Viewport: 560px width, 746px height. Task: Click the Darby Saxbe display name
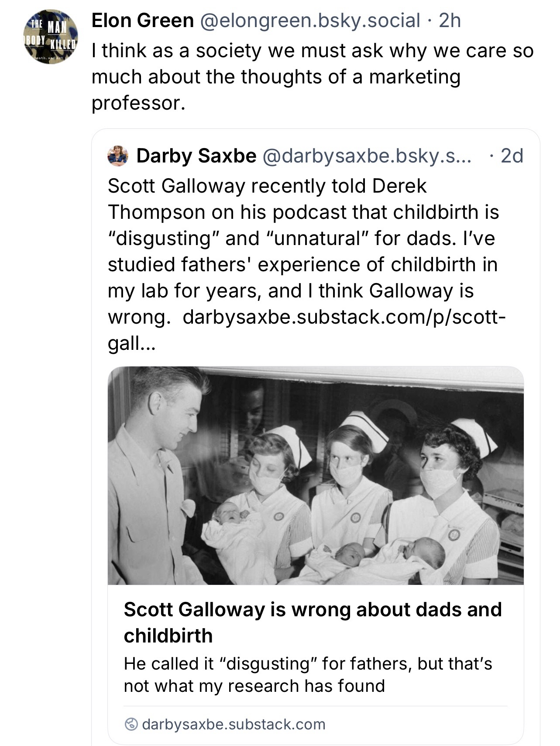(196, 156)
